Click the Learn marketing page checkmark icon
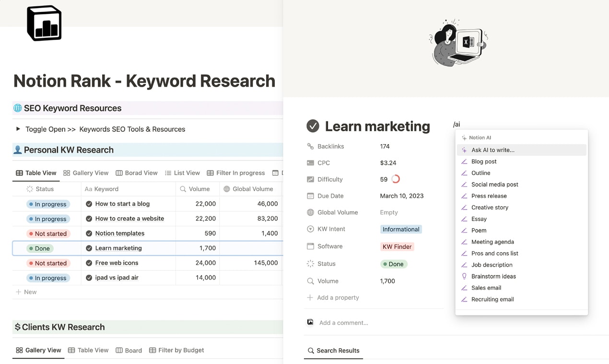 313,126
